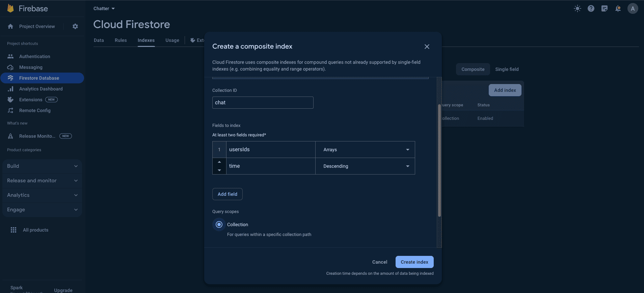
Task: Click the Extensions puzzle icon in sidebar
Action: [x=10, y=100]
